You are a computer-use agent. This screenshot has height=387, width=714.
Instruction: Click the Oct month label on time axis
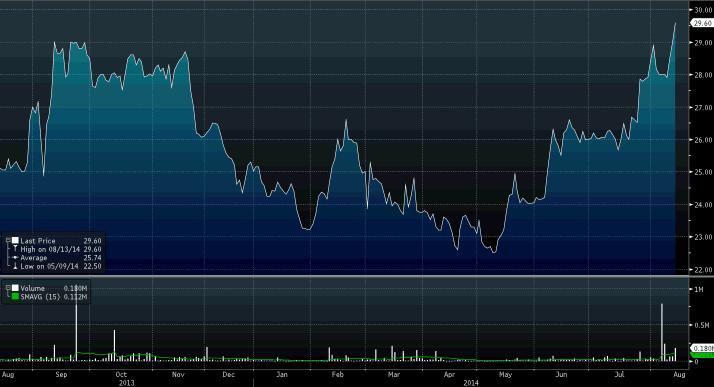121,374
